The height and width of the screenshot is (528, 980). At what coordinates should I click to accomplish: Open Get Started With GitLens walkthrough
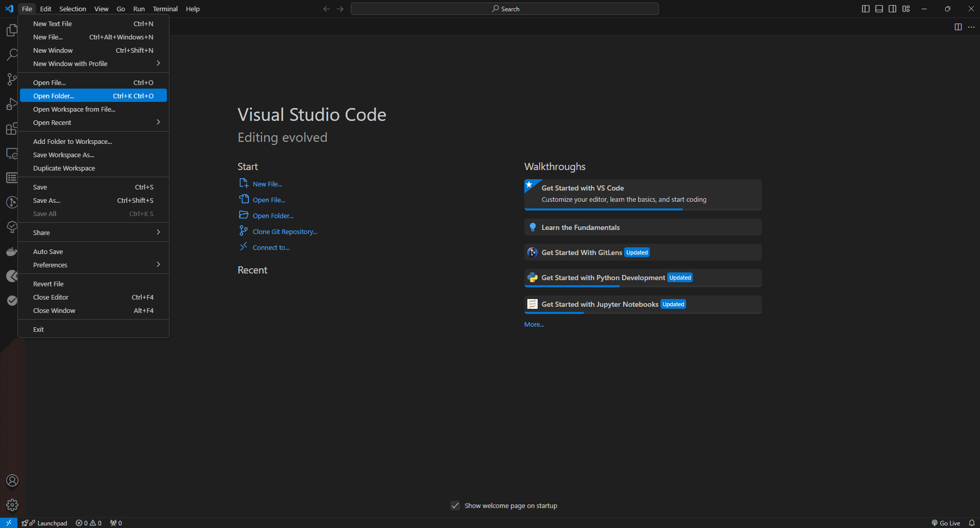click(x=643, y=252)
